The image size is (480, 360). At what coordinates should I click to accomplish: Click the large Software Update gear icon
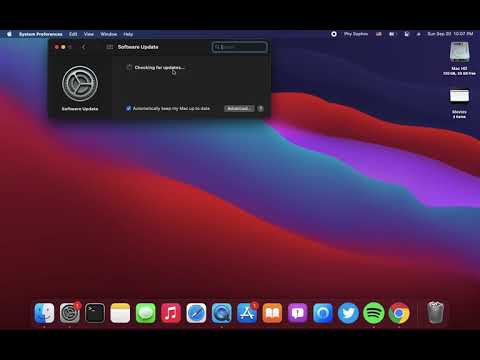[80, 84]
